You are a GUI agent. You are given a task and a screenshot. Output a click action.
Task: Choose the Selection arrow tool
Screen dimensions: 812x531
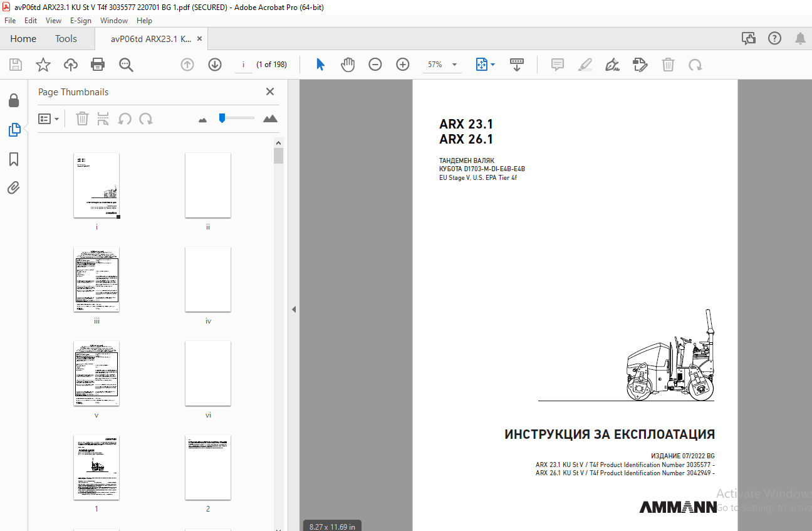coord(320,65)
